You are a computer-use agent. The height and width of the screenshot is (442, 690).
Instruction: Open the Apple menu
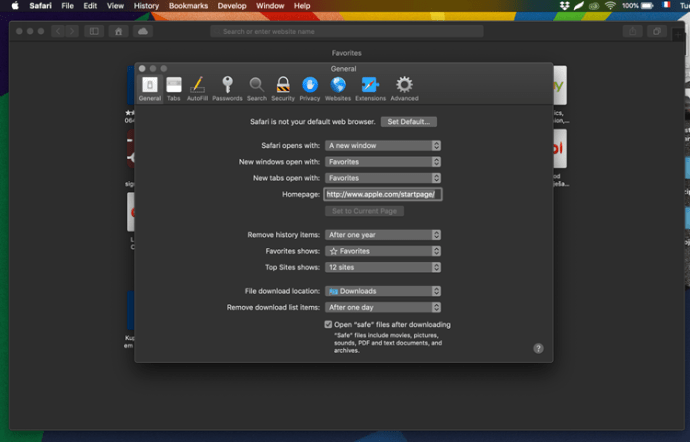point(15,6)
